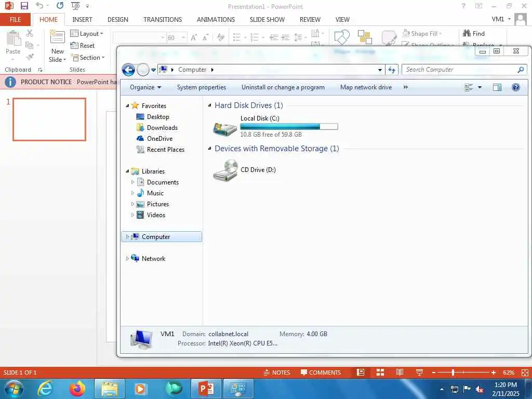The image size is (532, 399).
Task: Switch to INSERT ribbon tab
Action: coord(82,20)
